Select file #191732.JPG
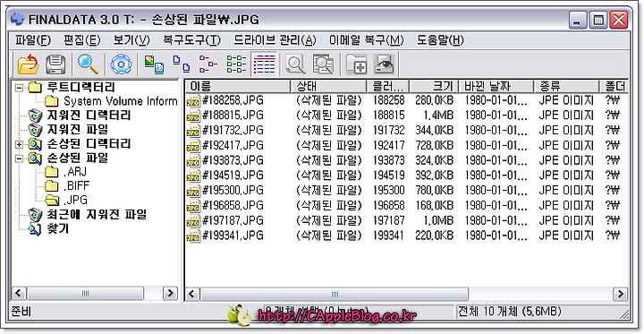This screenshot has height=334, width=644. point(233,131)
